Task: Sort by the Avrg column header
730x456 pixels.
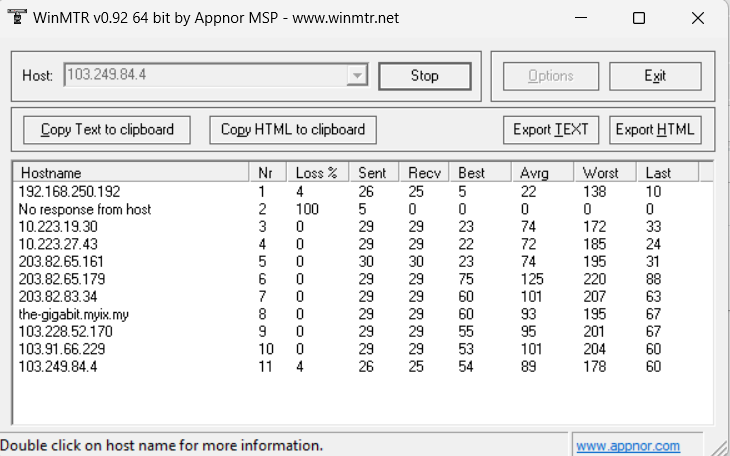Action: pyautogui.click(x=542, y=173)
